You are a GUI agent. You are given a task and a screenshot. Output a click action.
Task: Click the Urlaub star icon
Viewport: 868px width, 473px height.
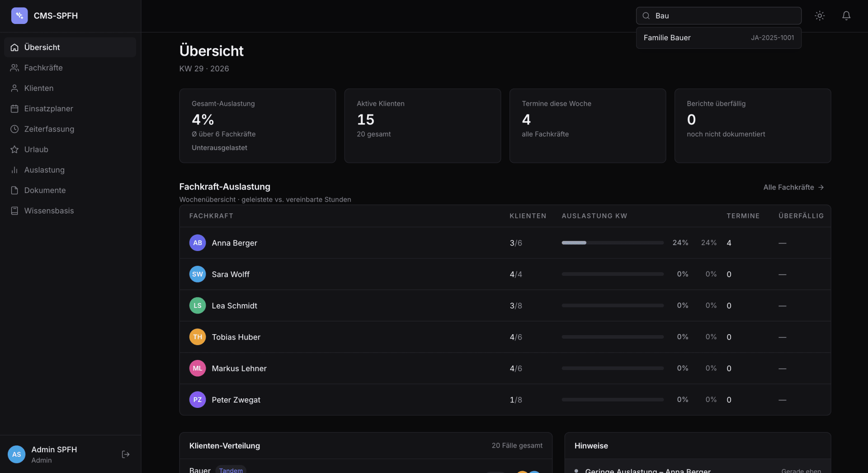pos(14,149)
